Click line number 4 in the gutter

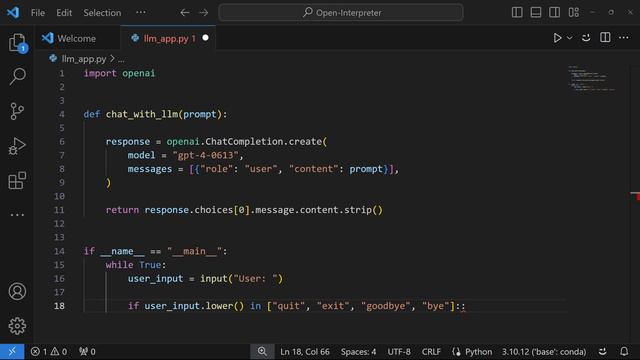pyautogui.click(x=62, y=114)
